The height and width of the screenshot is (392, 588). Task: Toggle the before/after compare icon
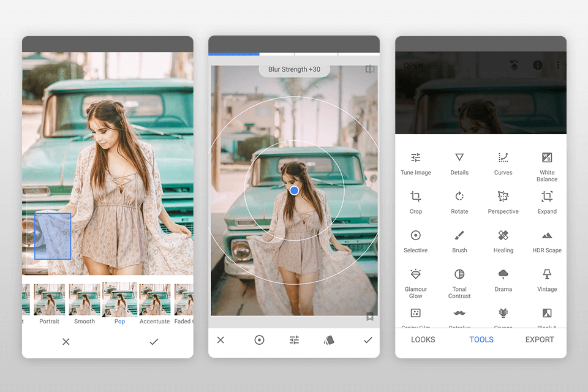(370, 69)
